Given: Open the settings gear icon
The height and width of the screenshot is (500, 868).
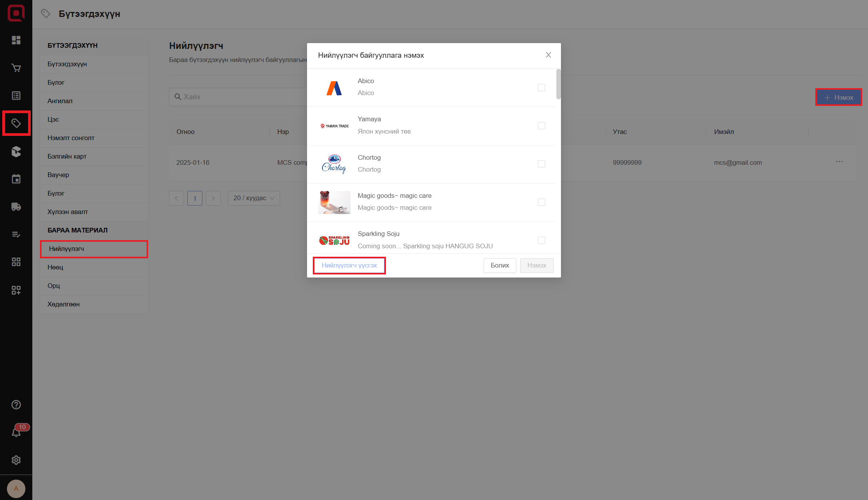Looking at the screenshot, I should pos(16,460).
